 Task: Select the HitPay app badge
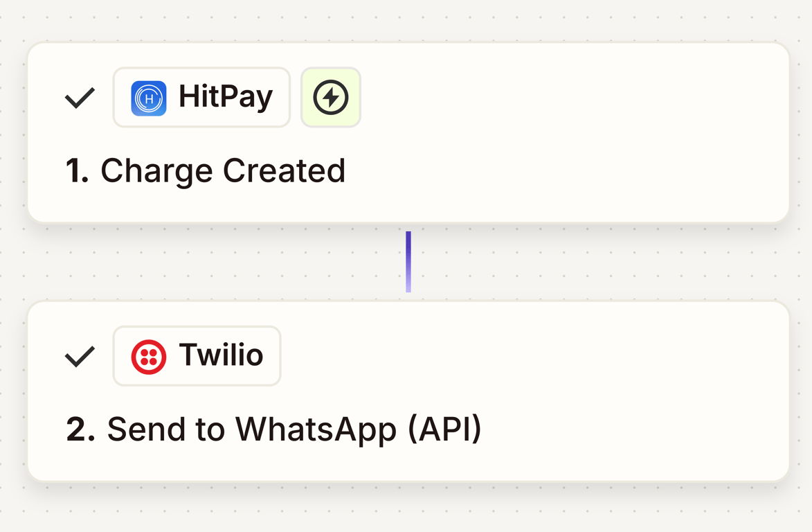[x=201, y=98]
